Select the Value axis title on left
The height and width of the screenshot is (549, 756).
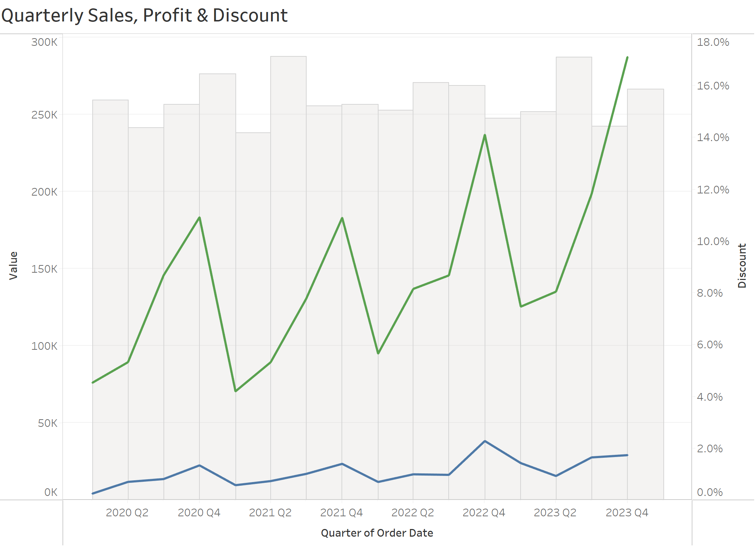(x=13, y=265)
